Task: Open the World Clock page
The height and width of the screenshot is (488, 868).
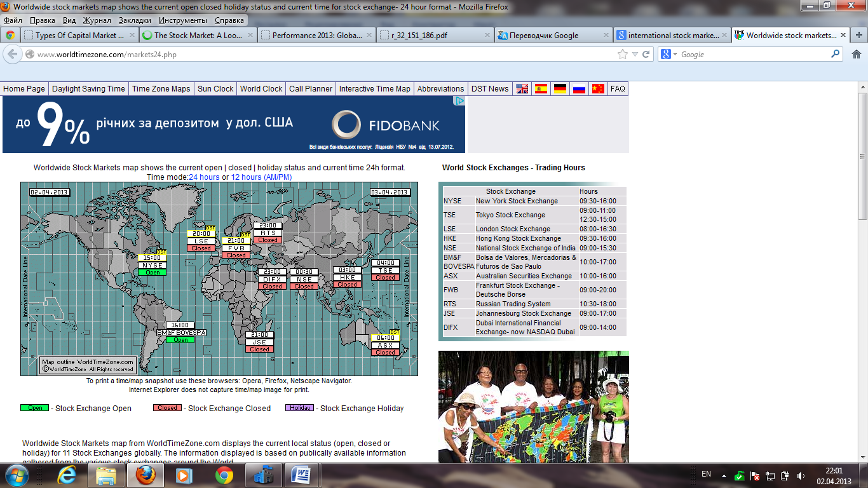Action: pos(261,89)
